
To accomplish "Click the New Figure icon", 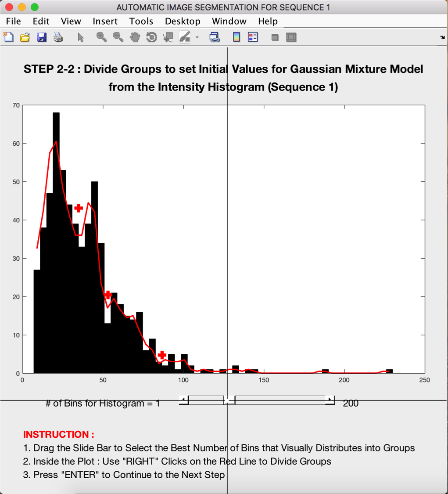I will tap(8, 37).
